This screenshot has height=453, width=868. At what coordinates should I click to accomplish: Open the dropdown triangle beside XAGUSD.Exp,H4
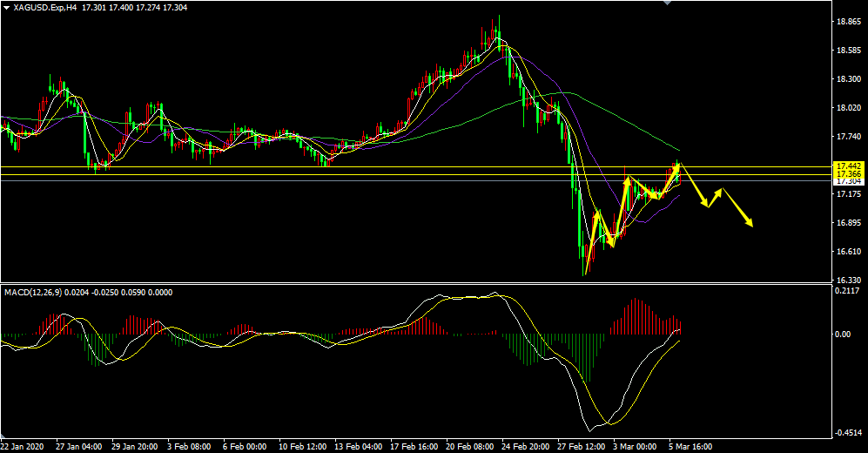pyautogui.click(x=7, y=7)
